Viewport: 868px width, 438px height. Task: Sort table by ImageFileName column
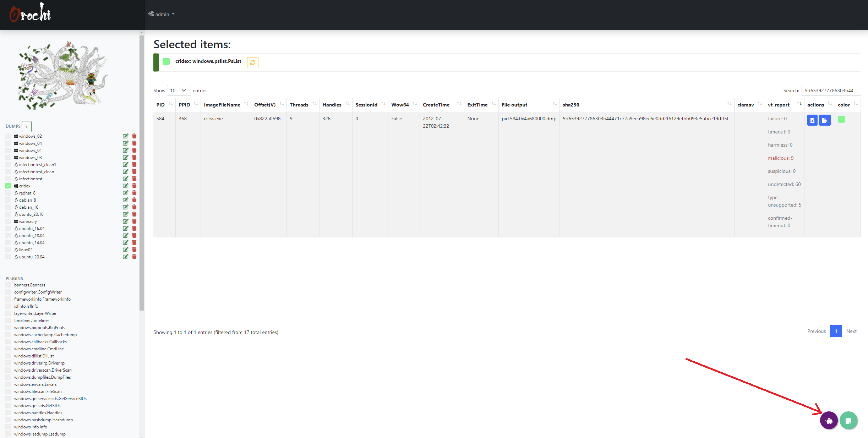(226, 105)
